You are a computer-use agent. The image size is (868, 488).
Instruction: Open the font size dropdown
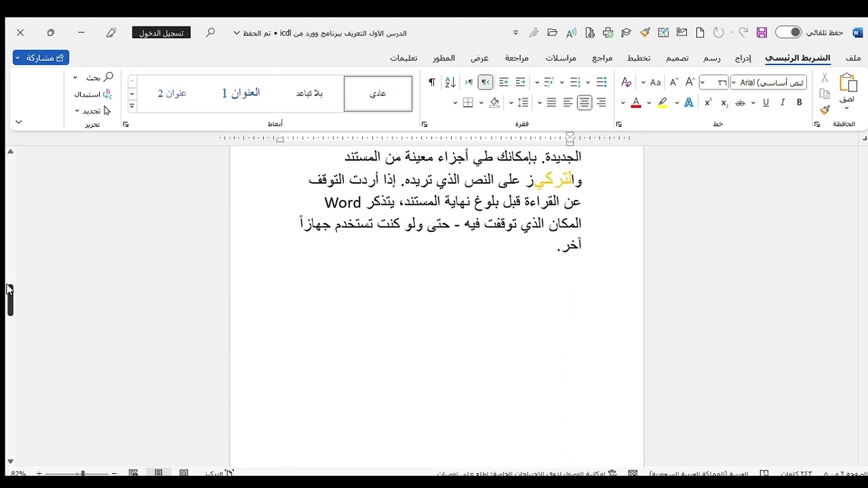pyautogui.click(x=703, y=83)
